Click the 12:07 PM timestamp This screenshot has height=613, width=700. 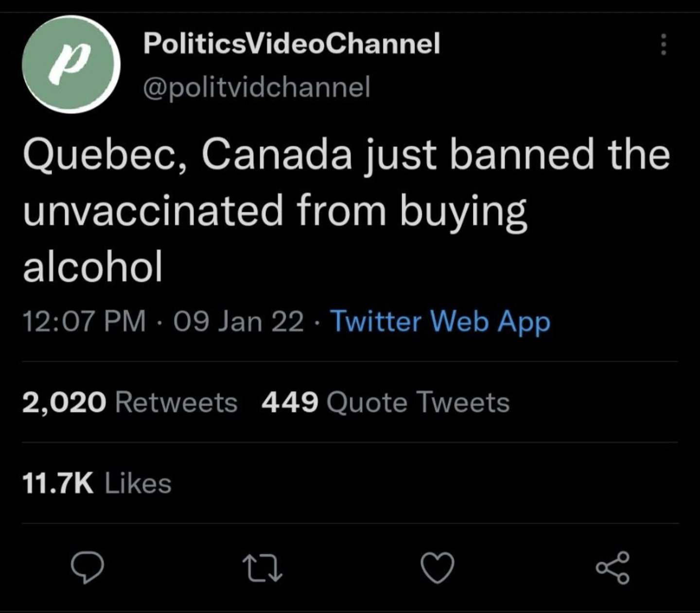(84, 322)
